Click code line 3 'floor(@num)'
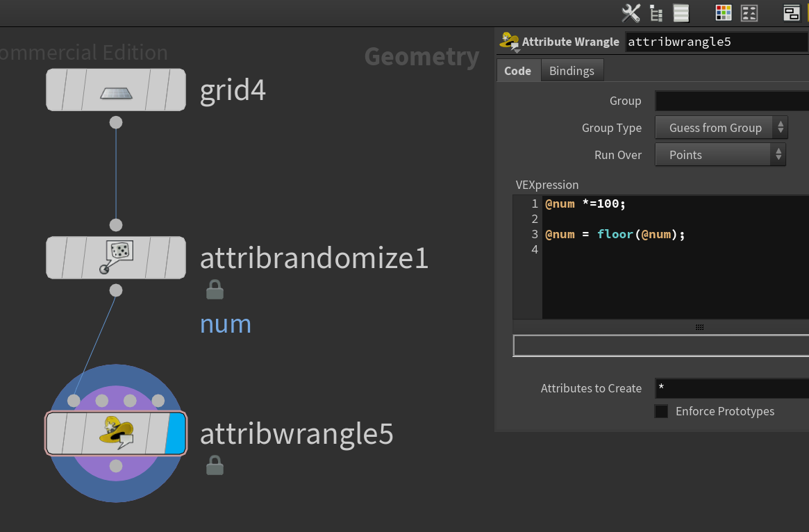The width and height of the screenshot is (809, 532). pos(637,234)
